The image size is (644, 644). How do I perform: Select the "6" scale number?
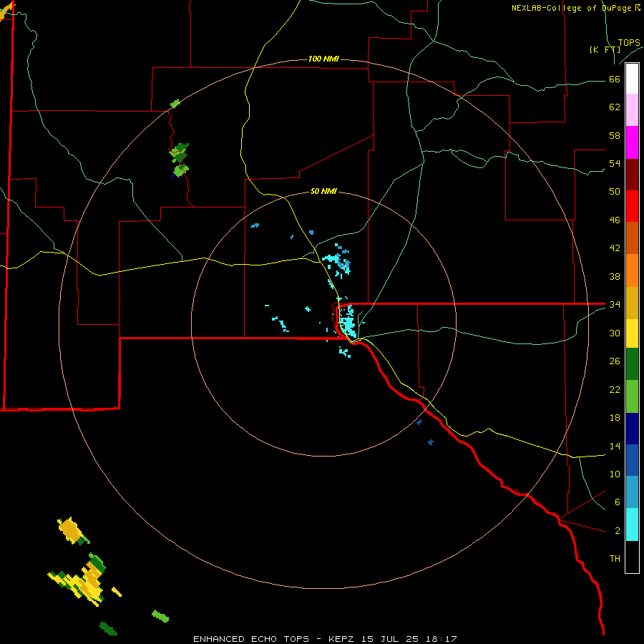pos(618,502)
